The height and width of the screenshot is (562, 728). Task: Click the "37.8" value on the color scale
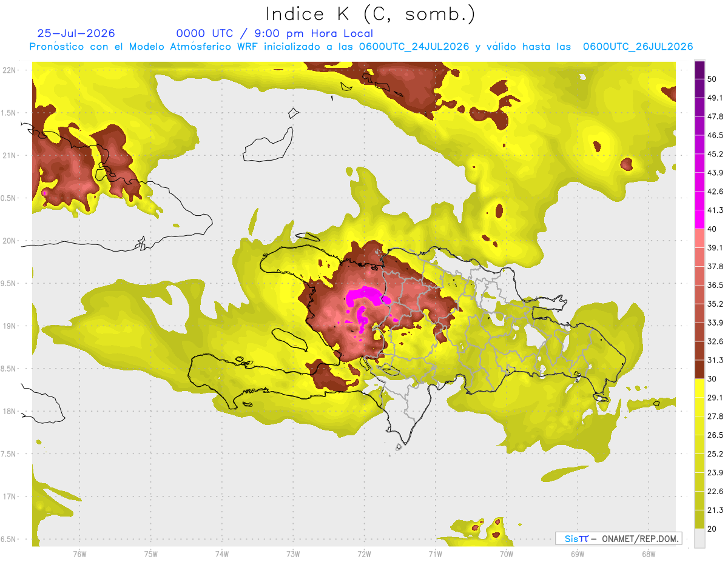[x=715, y=266]
